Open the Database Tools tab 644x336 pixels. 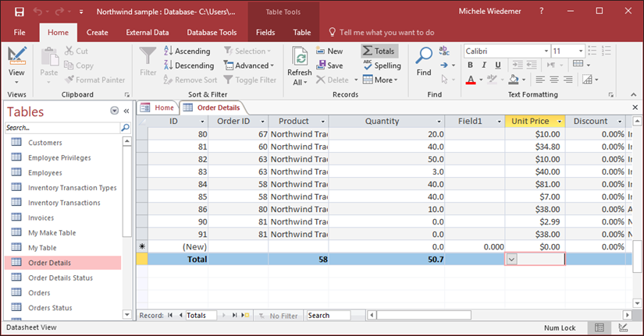pos(212,33)
